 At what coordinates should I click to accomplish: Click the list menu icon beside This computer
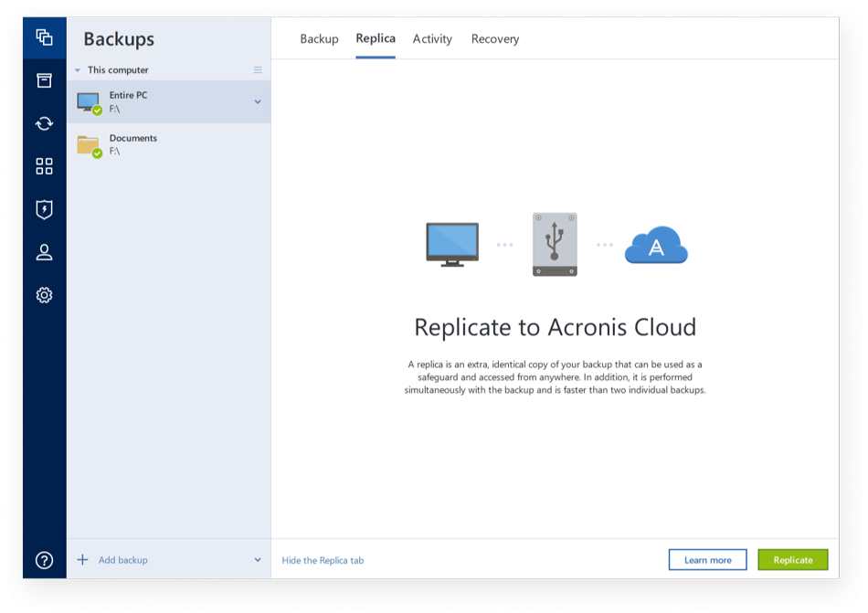tap(258, 69)
